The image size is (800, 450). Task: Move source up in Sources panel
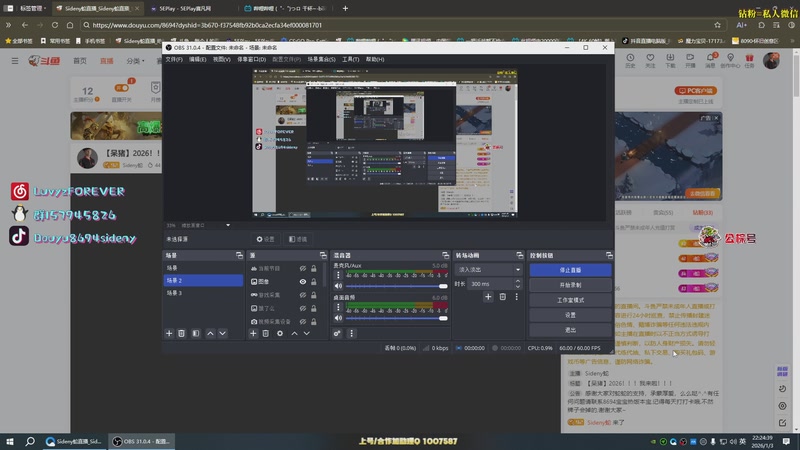pyautogui.click(x=294, y=333)
